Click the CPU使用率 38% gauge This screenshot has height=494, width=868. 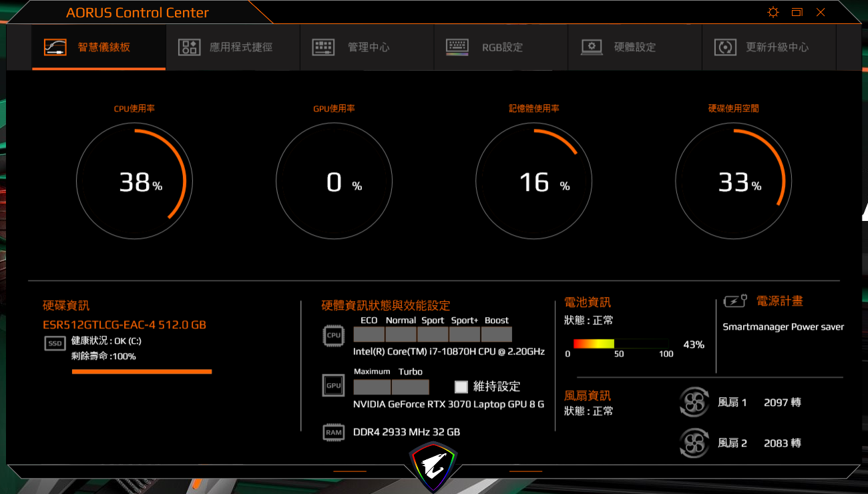pyautogui.click(x=134, y=181)
